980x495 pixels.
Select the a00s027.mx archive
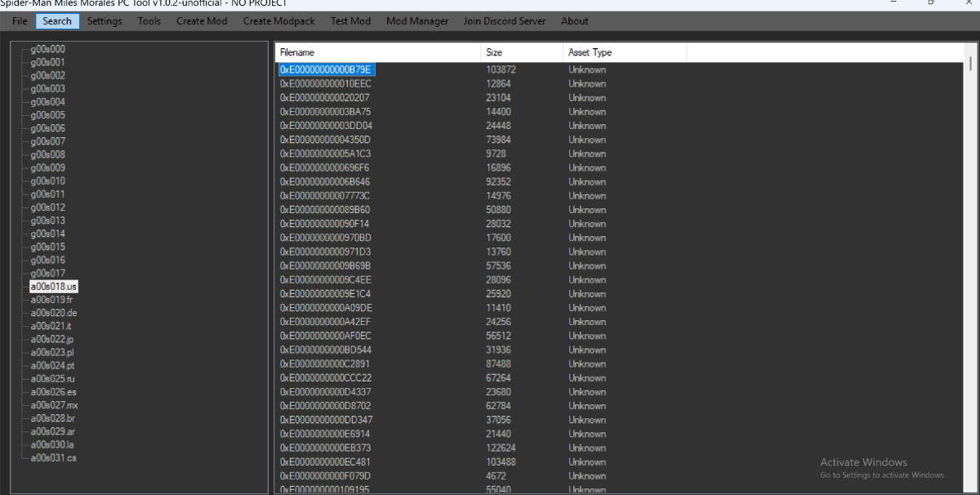tap(55, 405)
